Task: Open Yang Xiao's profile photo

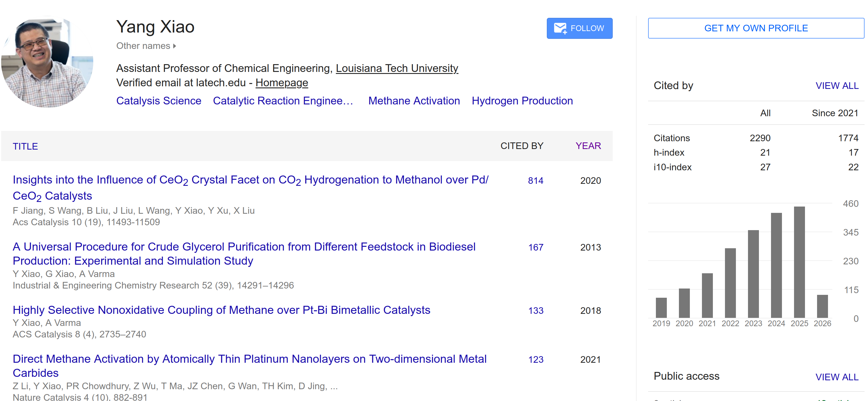Action: (47, 62)
